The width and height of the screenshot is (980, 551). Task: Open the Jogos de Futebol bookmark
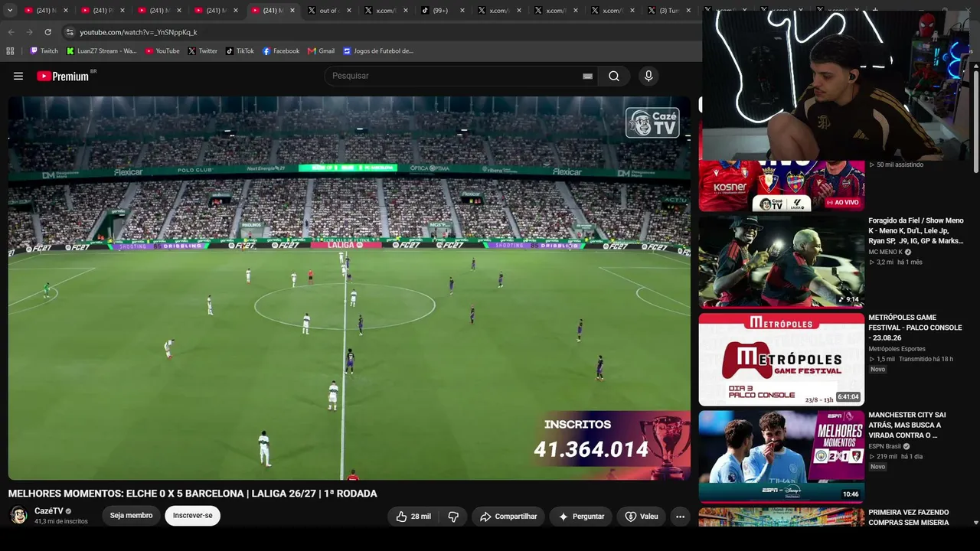378,51
